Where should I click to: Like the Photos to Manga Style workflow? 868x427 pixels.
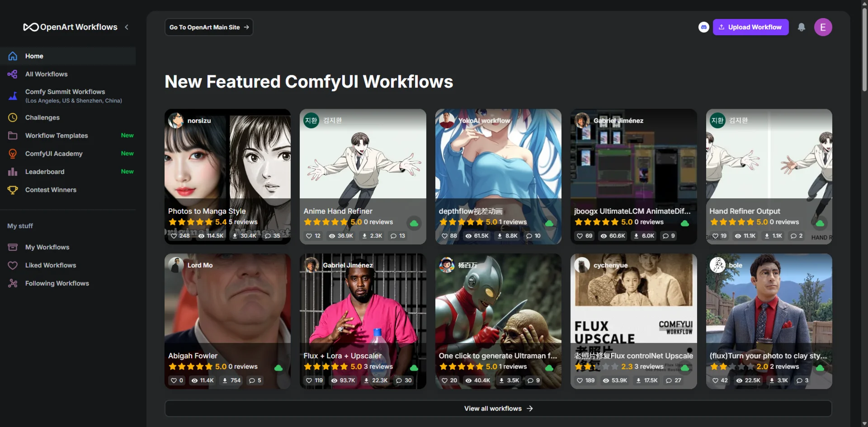(174, 236)
